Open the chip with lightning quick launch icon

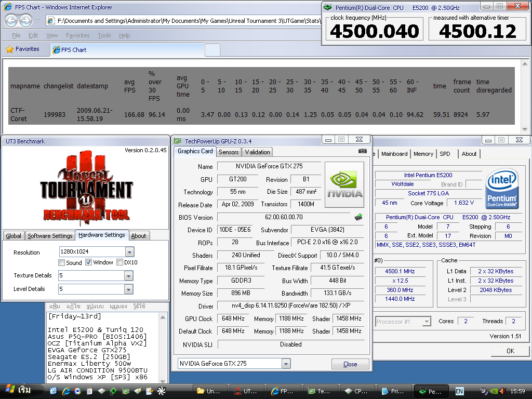137,391
